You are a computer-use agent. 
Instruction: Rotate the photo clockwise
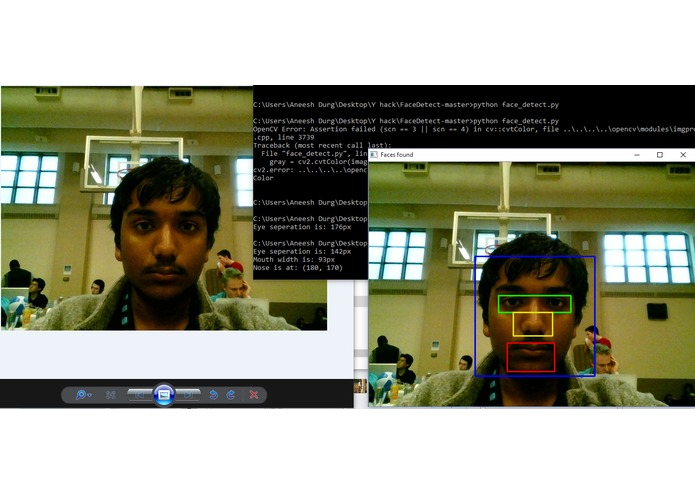coord(231,395)
